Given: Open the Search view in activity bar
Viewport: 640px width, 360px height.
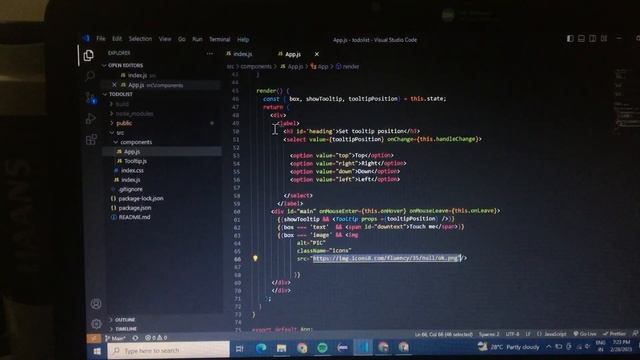Looking at the screenshot, I should pyautogui.click(x=90, y=76).
